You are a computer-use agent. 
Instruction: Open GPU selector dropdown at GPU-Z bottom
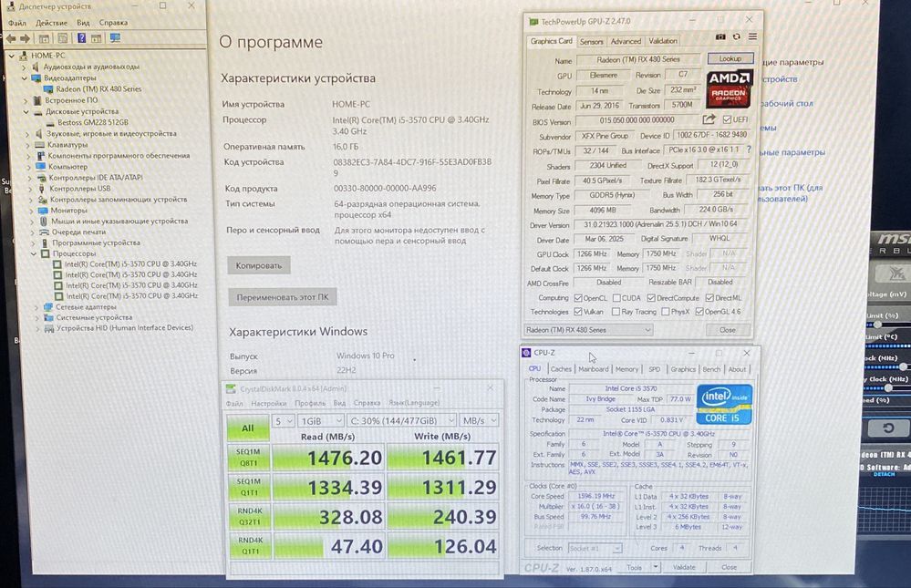pyautogui.click(x=588, y=330)
